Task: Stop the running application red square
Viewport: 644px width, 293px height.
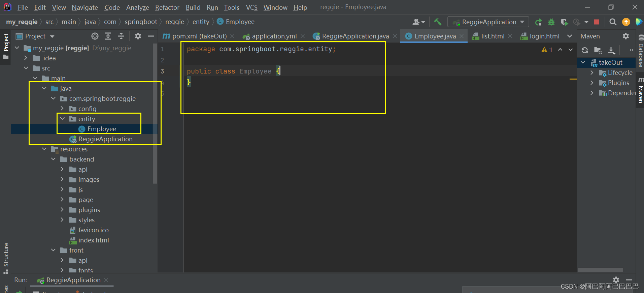Action: point(597,22)
